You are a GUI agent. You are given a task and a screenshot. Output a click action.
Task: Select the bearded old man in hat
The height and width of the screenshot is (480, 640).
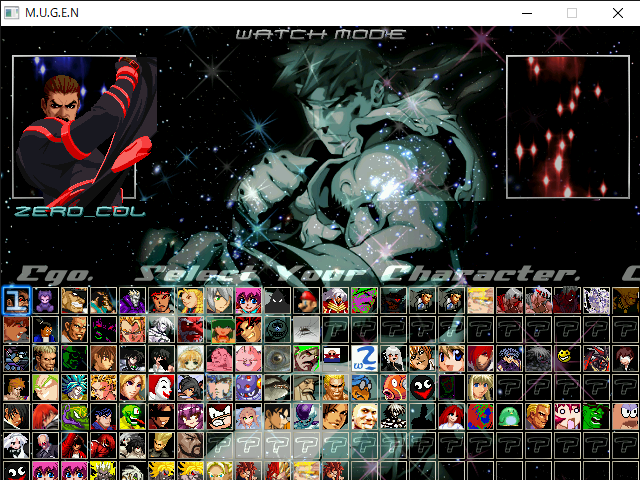tap(306, 388)
